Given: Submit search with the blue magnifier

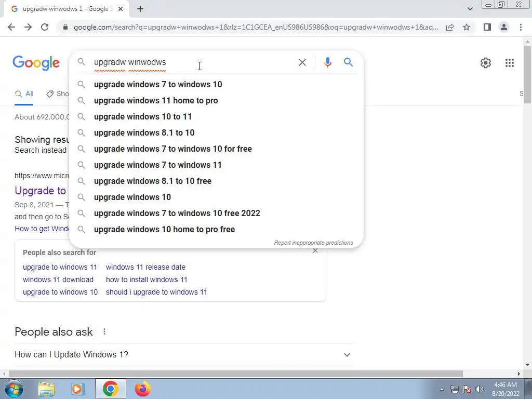Looking at the screenshot, I should 348,62.
